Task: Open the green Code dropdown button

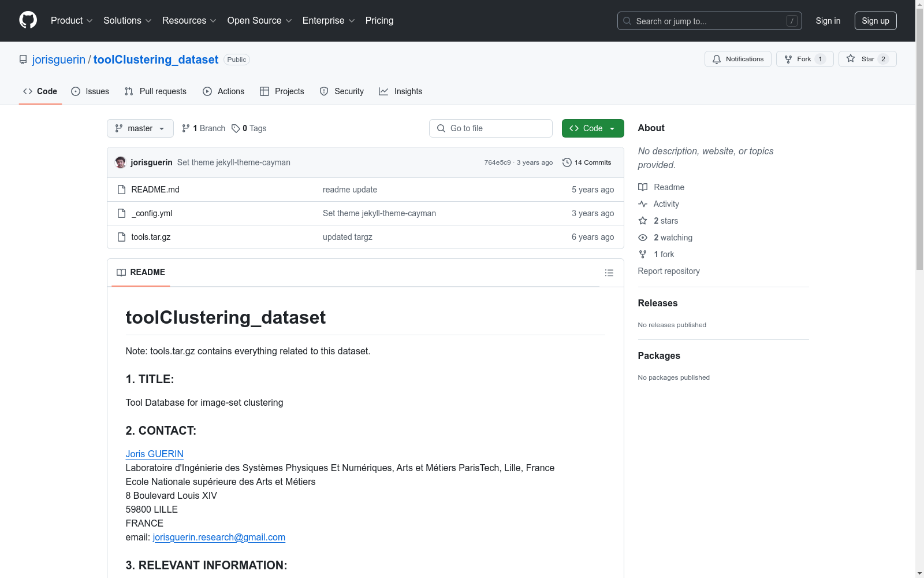Action: point(593,128)
